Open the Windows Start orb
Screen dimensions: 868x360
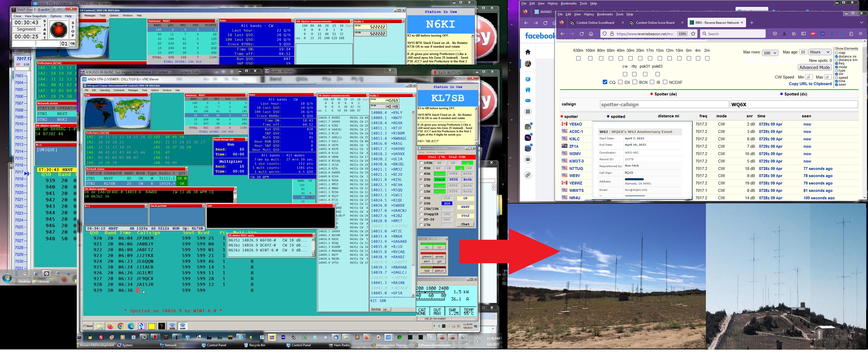7,278
